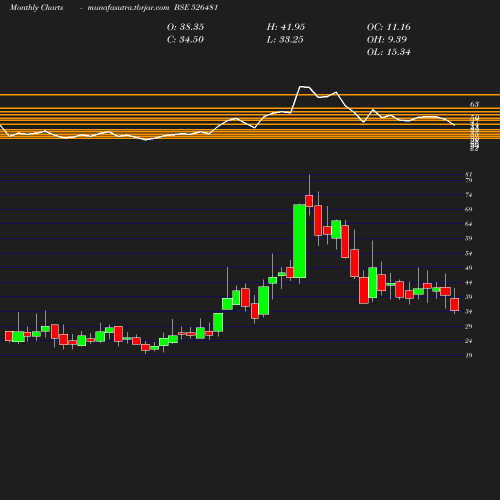Click the OL: 15.34 reading
This screenshot has width=500, height=500.
(389, 52)
